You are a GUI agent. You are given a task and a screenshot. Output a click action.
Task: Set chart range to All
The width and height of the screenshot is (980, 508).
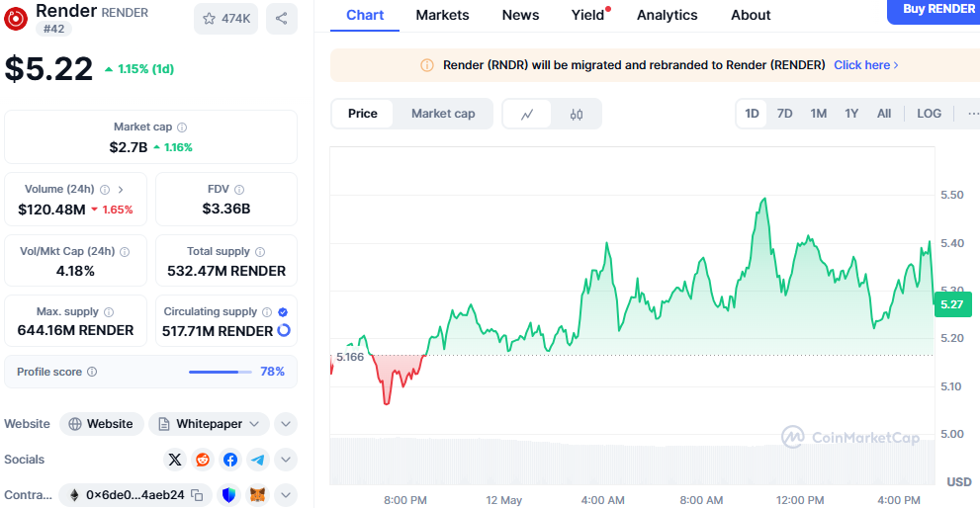point(884,114)
